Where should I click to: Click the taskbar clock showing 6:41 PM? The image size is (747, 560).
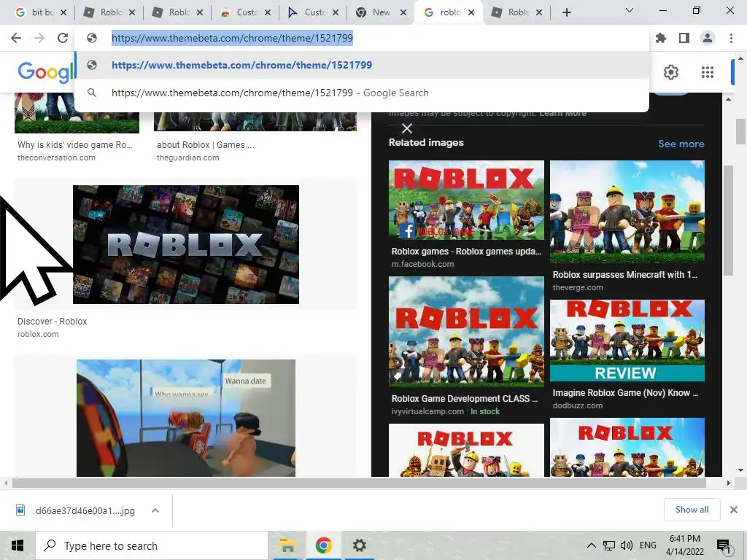point(684,545)
